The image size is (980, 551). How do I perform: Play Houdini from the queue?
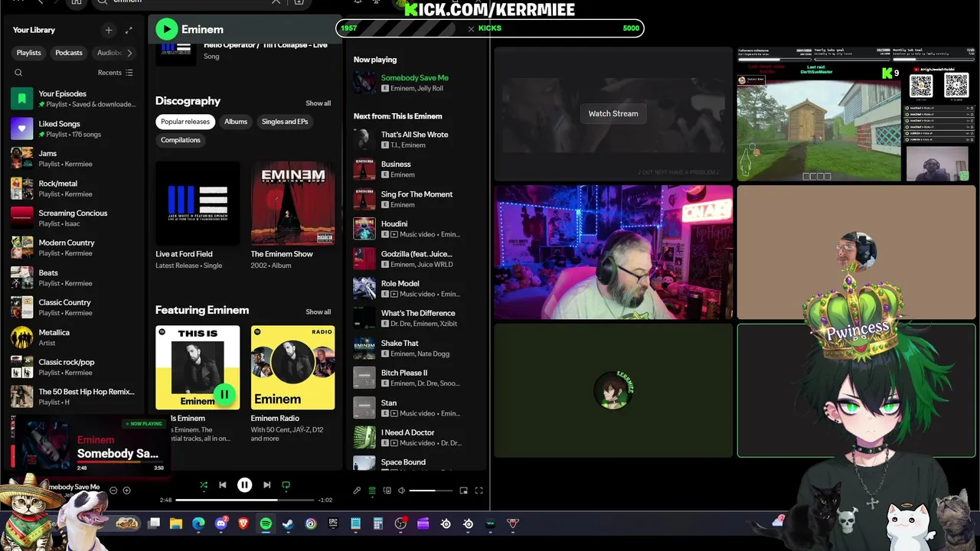[x=417, y=229]
